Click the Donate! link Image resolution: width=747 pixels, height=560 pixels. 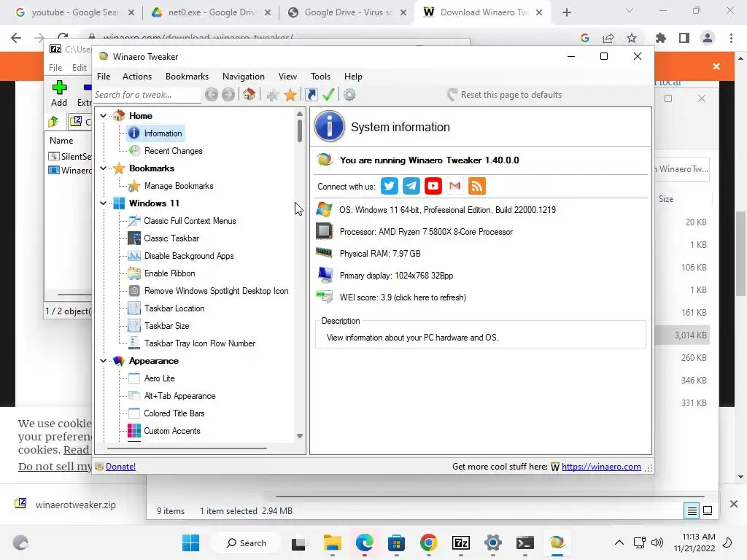pos(120,467)
